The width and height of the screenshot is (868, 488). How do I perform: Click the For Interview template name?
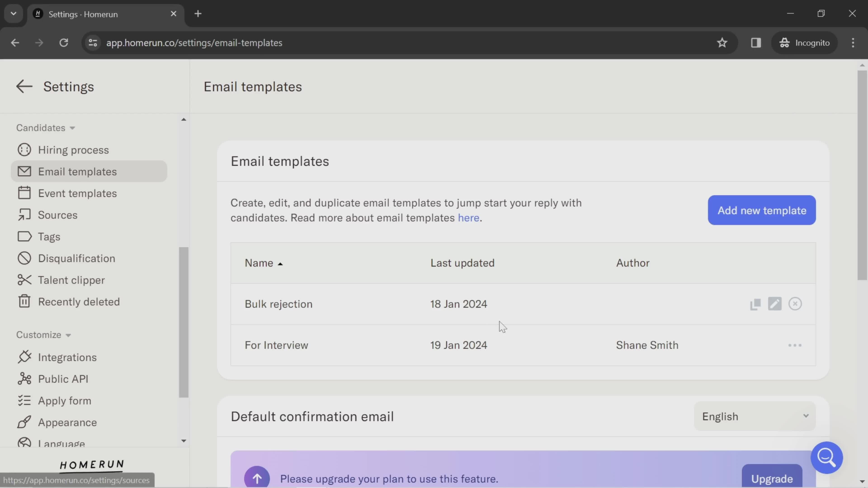tap(276, 345)
